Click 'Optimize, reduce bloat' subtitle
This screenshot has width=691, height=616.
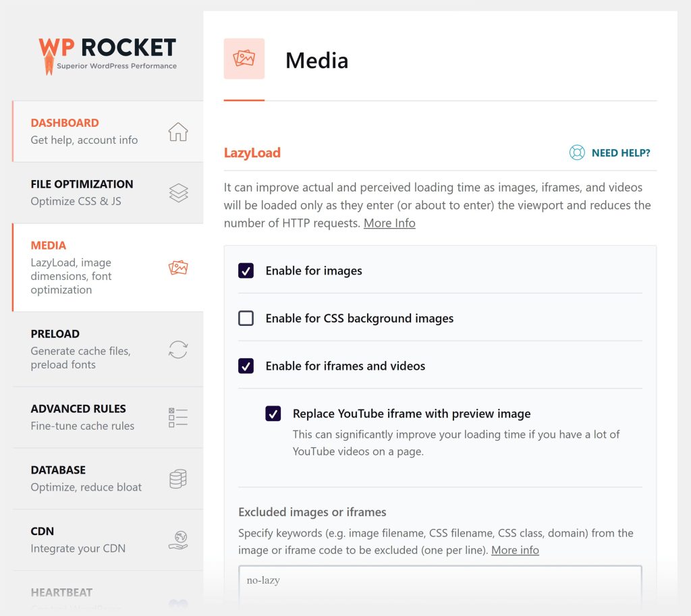(x=86, y=487)
